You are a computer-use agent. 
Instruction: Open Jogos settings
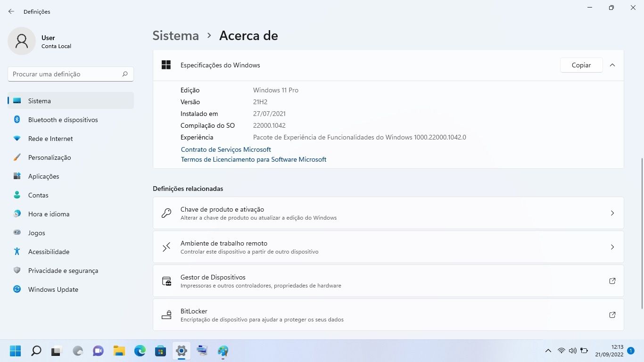71,233
